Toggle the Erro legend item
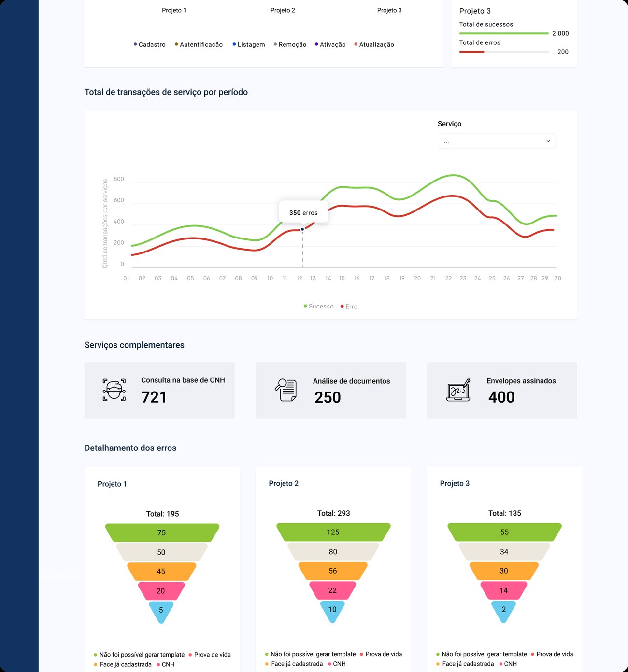The width and height of the screenshot is (628, 672). pos(349,307)
